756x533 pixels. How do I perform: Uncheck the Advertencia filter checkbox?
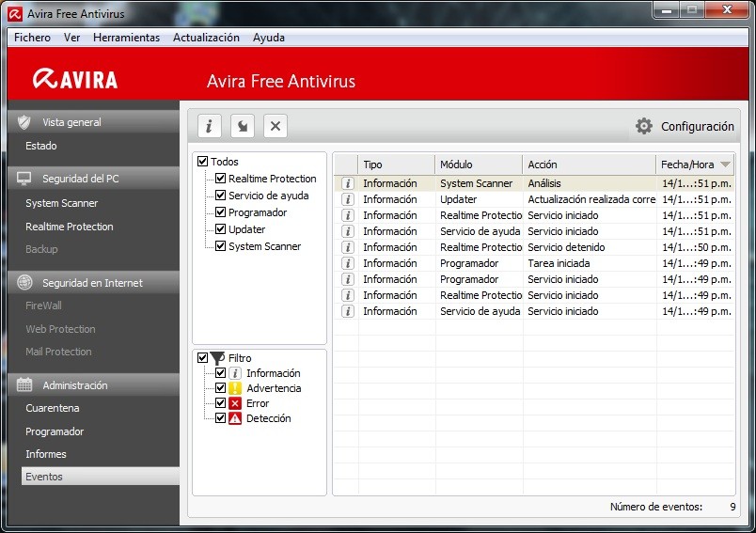pyautogui.click(x=220, y=388)
